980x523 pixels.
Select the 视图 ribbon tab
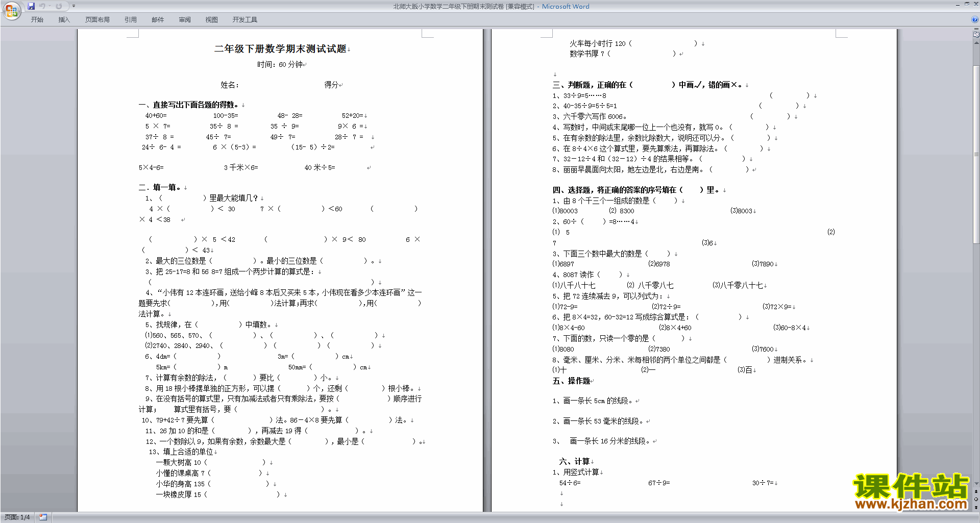point(211,20)
